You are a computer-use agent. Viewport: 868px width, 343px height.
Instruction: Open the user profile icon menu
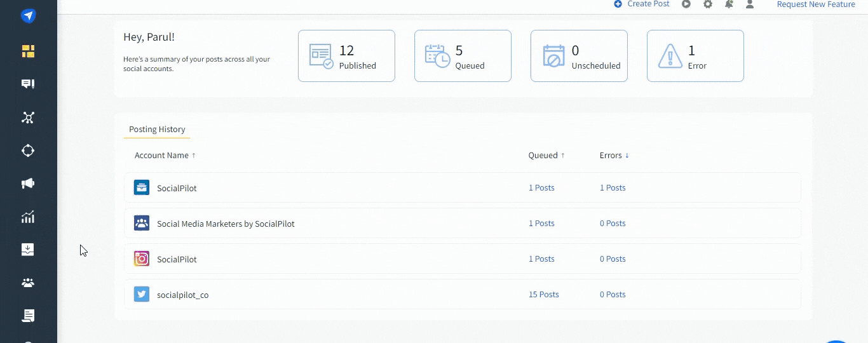[750, 4]
